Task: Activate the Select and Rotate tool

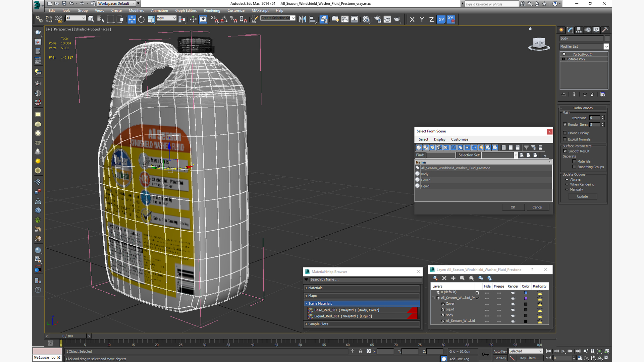Action: tap(141, 19)
